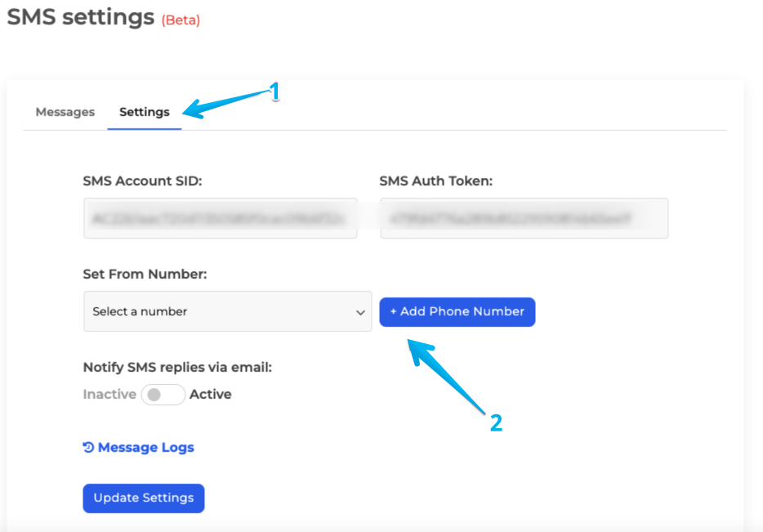Switch to the Settings tab
The image size is (763, 532).
pyautogui.click(x=144, y=112)
